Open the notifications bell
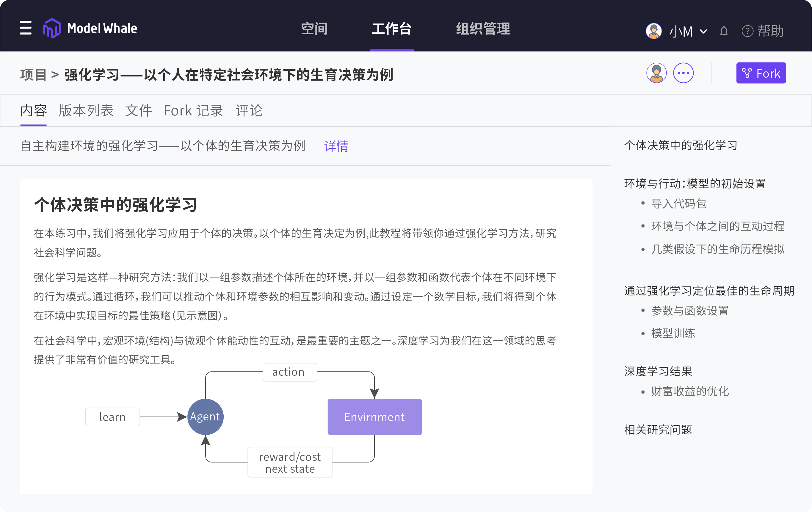 click(x=724, y=31)
